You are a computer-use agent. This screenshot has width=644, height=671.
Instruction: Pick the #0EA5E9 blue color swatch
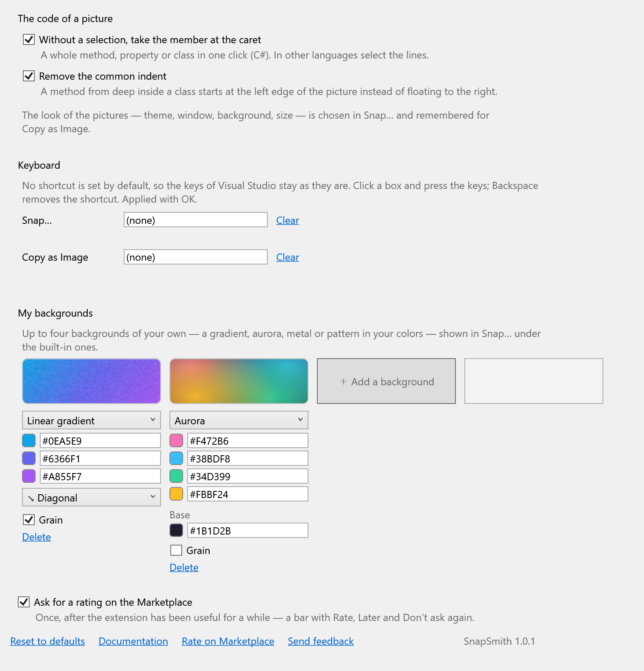[x=29, y=440]
